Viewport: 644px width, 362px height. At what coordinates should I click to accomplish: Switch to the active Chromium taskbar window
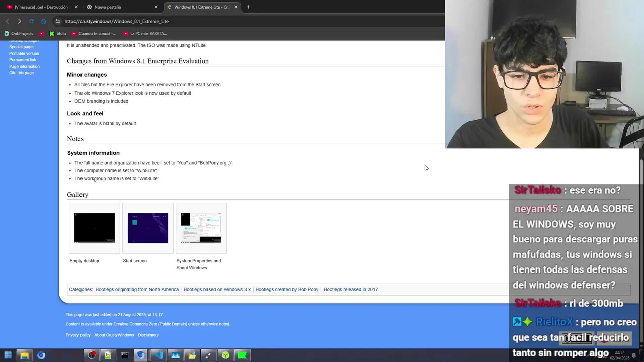[141, 355]
